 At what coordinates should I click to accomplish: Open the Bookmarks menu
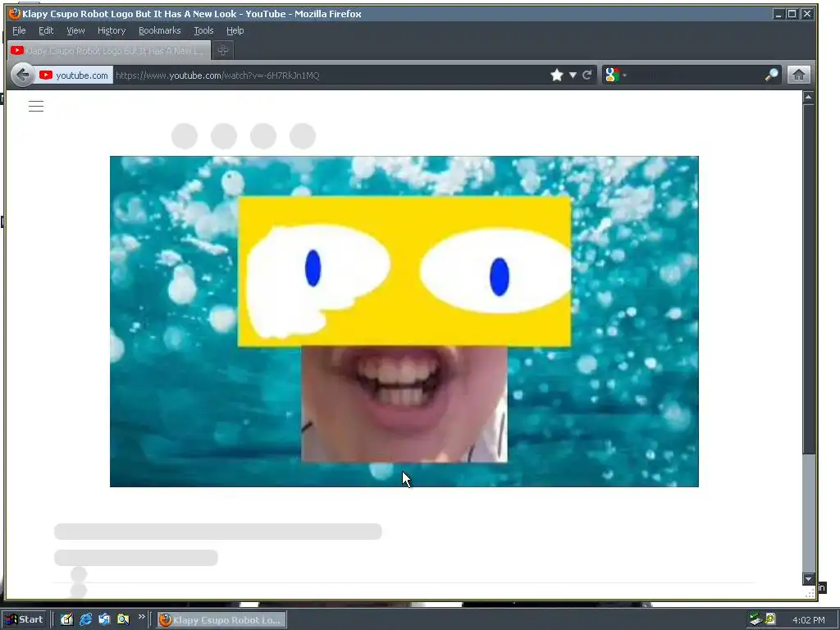160,30
